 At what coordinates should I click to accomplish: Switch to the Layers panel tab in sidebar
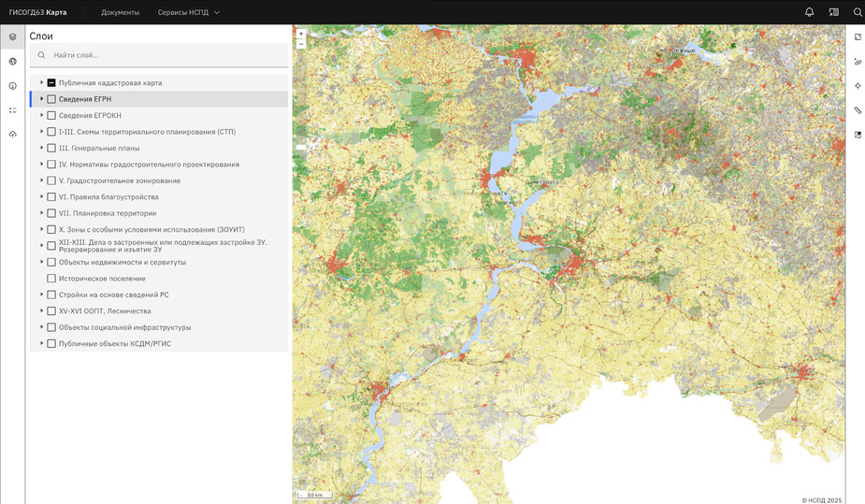[13, 37]
